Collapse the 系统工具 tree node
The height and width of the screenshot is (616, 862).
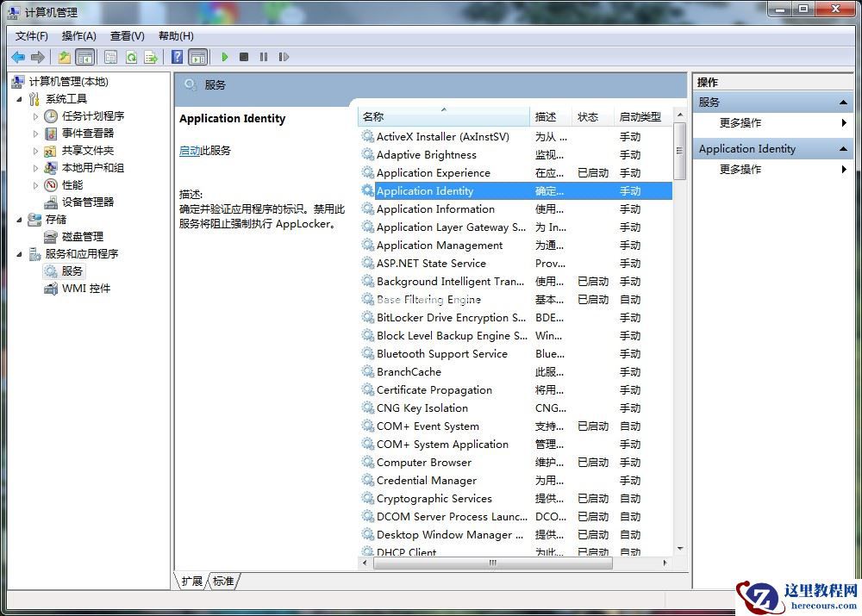[20, 98]
